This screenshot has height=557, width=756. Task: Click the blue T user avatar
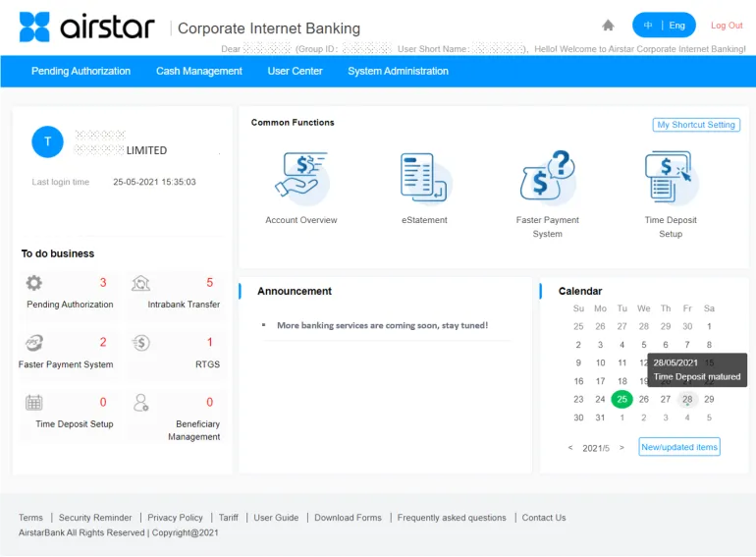click(x=47, y=141)
